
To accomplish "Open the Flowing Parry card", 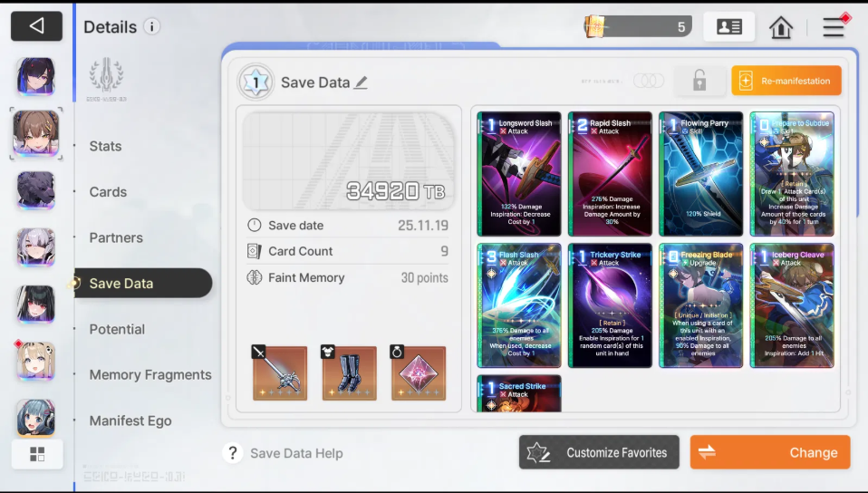I will 700,174.
